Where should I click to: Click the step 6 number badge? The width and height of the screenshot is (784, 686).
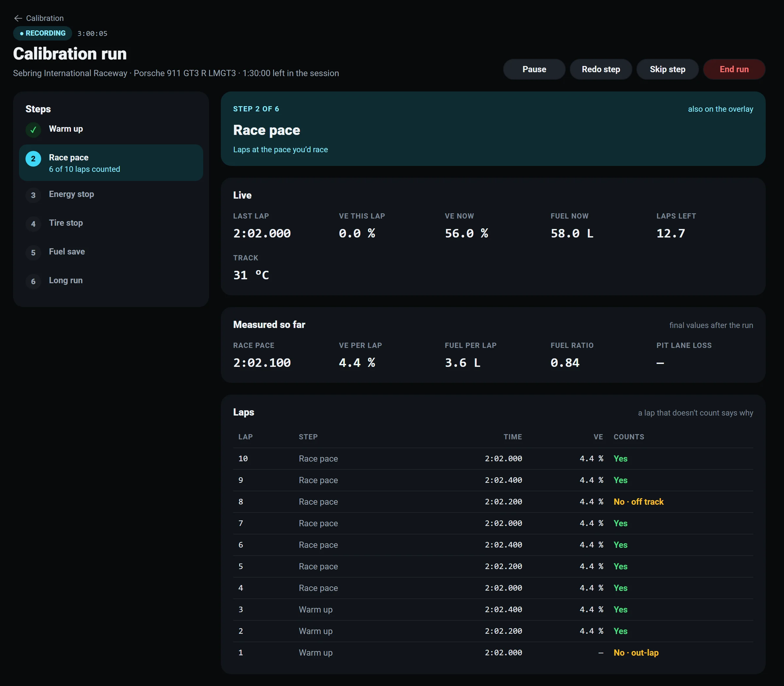click(33, 281)
